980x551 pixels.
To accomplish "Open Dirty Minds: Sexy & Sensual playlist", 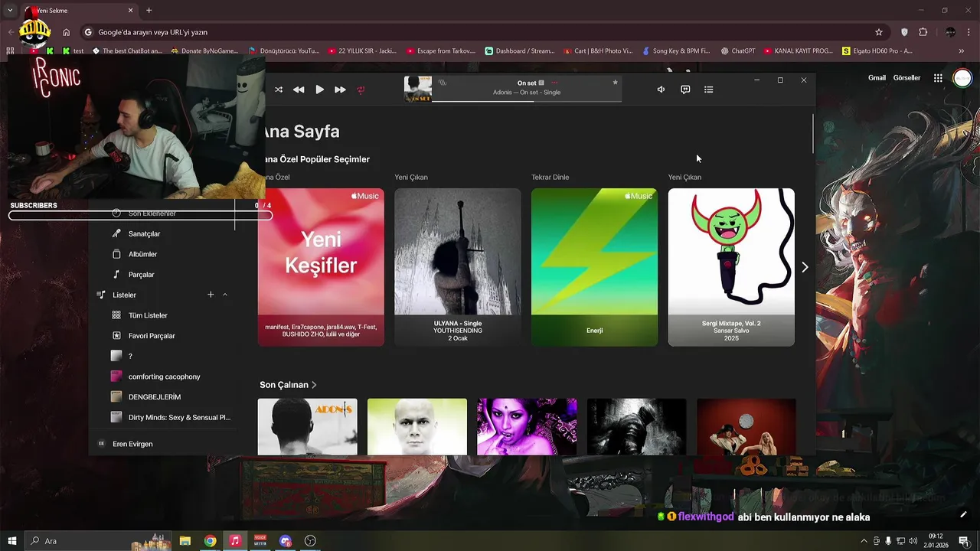I will tap(179, 417).
